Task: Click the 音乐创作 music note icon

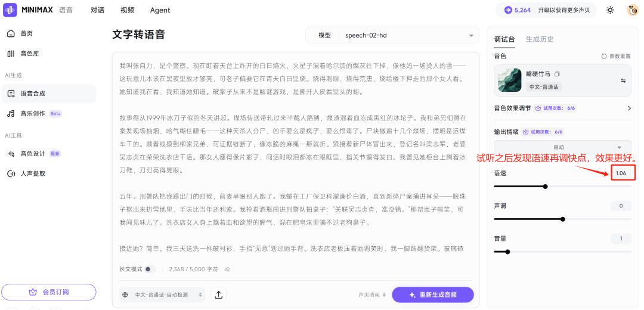Action: coord(11,114)
